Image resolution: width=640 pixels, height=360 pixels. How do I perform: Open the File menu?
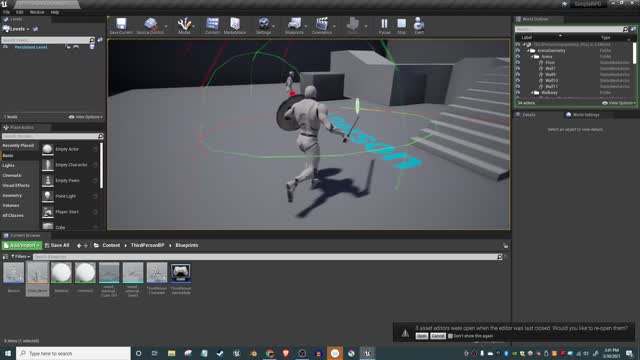pos(7,12)
